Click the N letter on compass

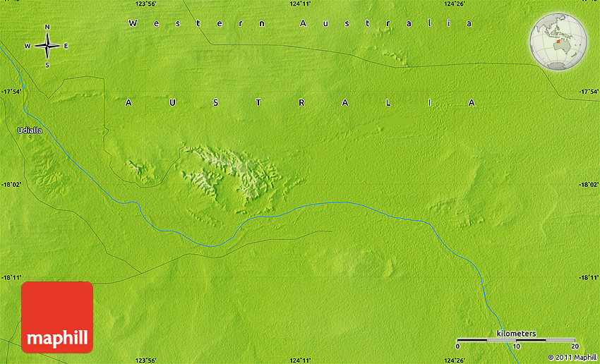47,27
